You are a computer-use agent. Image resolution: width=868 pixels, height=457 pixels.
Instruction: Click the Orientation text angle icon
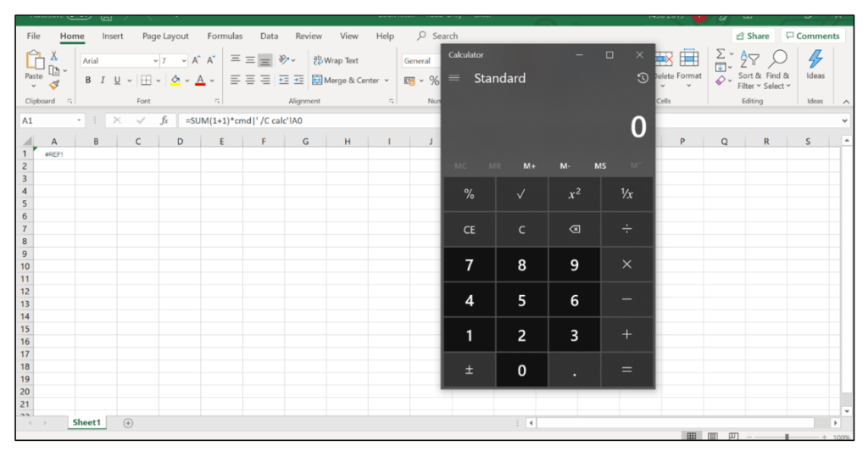pyautogui.click(x=284, y=60)
